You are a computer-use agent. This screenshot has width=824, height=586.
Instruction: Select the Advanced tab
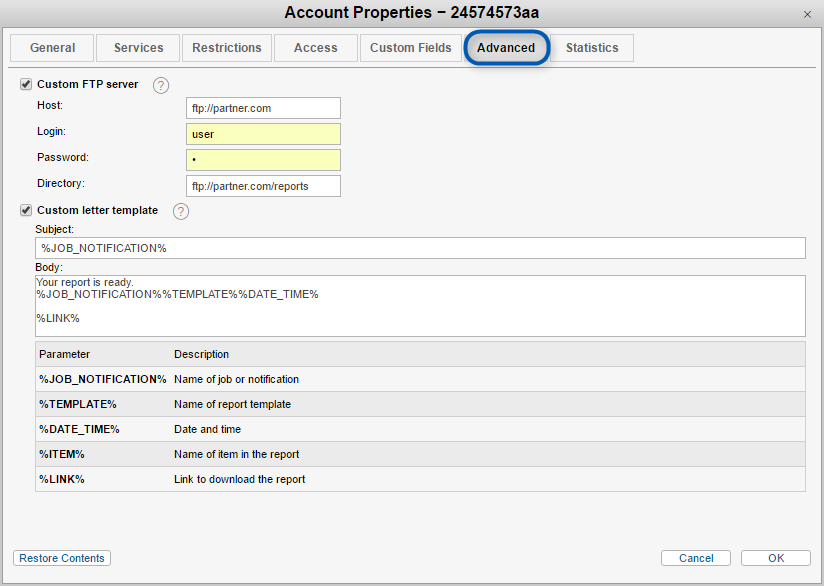(x=506, y=48)
